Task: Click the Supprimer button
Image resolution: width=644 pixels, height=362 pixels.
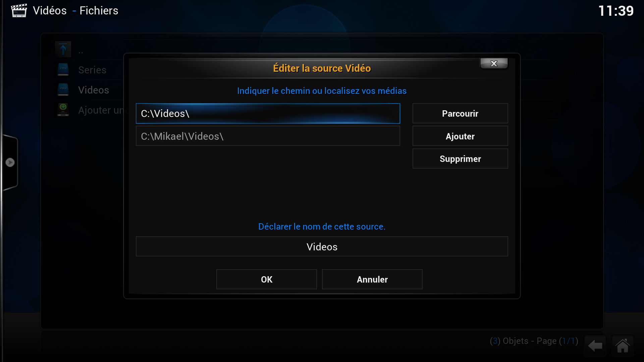Action: (x=460, y=159)
